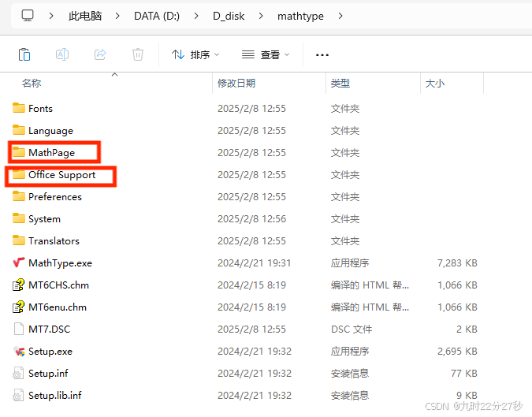532x417 pixels.
Task: Click the computer icon in address bar
Action: [28, 16]
